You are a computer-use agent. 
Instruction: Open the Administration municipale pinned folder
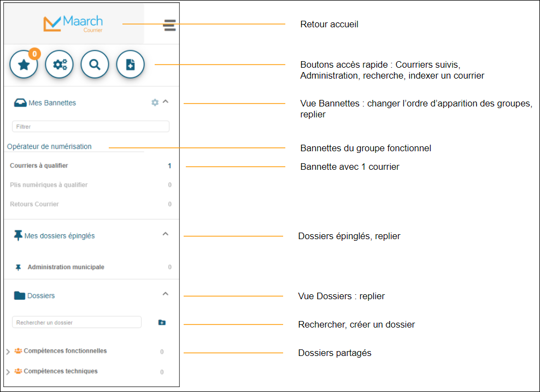pos(66,268)
